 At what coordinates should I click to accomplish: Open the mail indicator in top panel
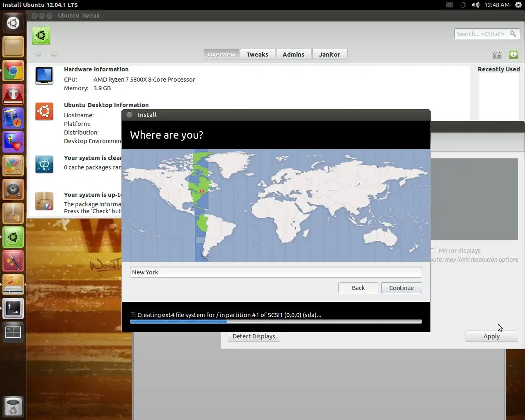(450, 5)
